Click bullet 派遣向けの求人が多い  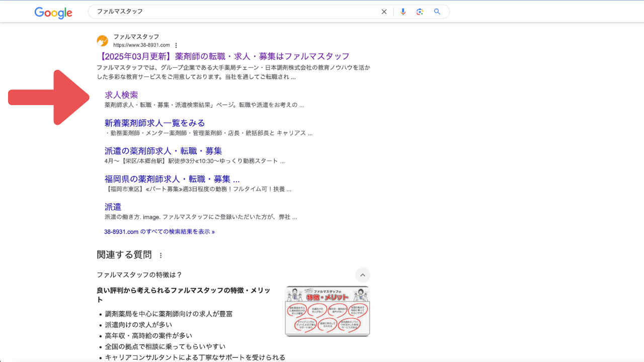[x=139, y=325]
